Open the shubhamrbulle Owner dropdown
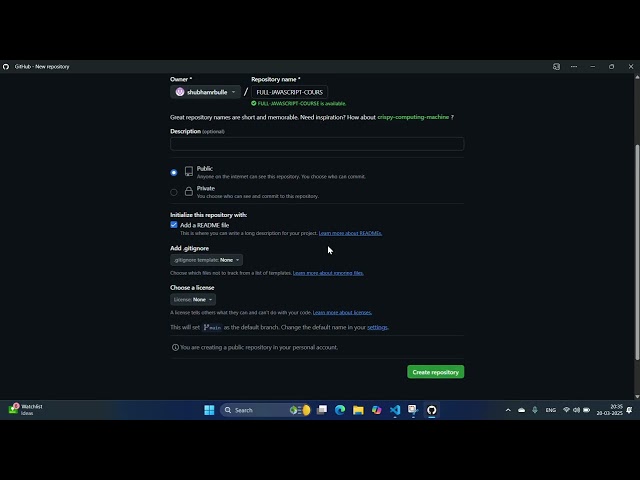 pyautogui.click(x=205, y=92)
